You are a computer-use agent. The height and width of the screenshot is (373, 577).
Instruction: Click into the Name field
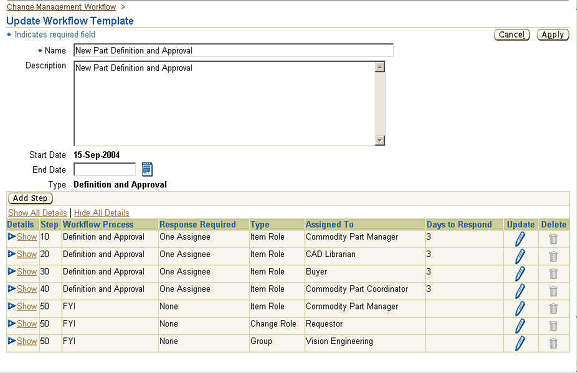[233, 50]
